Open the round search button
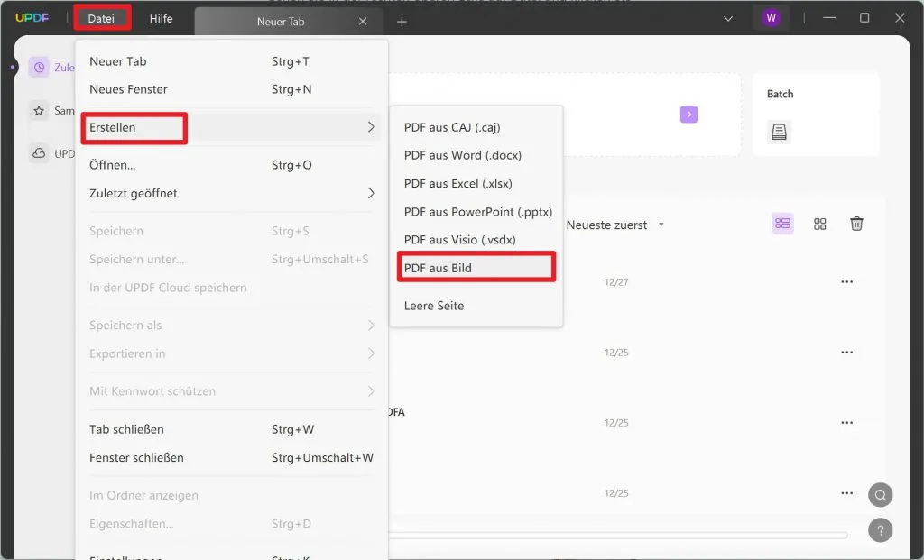 [881, 495]
